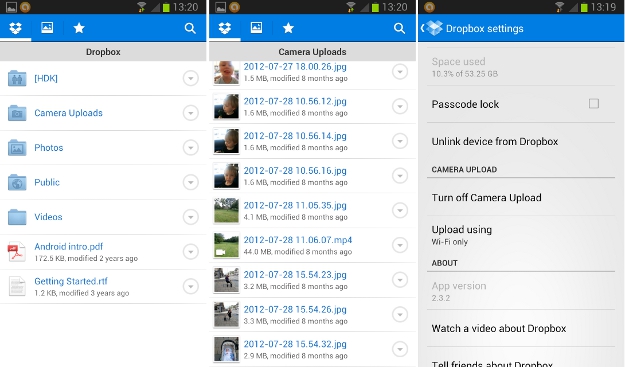Open video thumbnail 2012-07-28 11.06.07.mp4
625x367 pixels.
click(226, 245)
